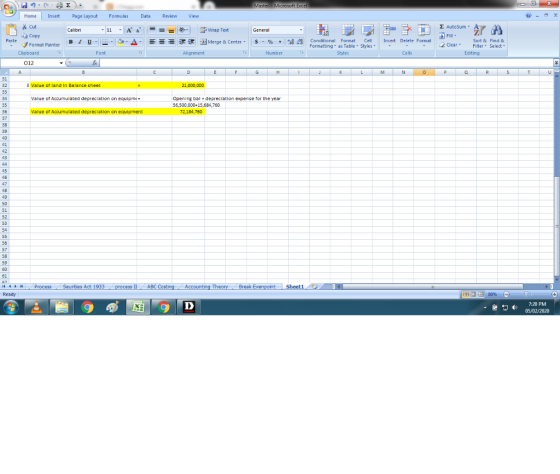The height and width of the screenshot is (474, 560).
Task: Toggle Underline formatting
Action: 89,42
